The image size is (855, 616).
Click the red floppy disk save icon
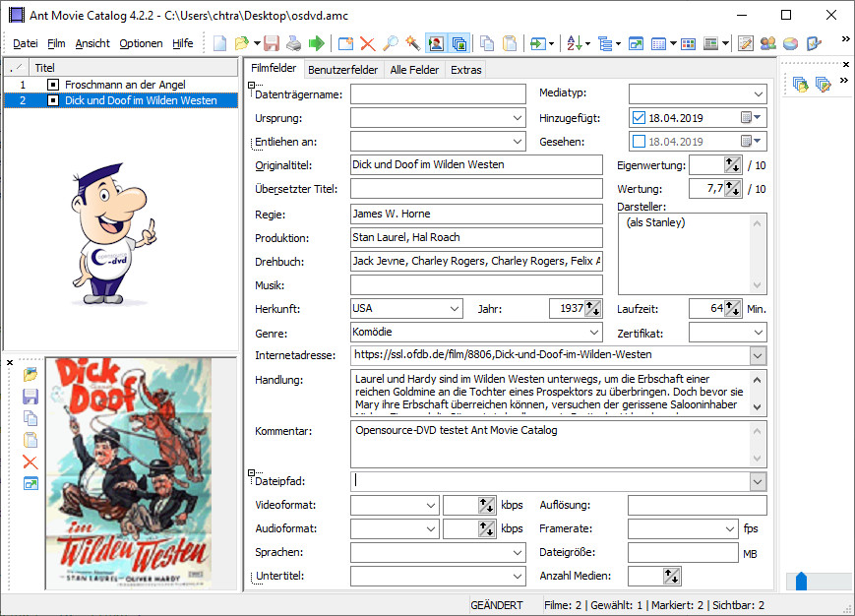(272, 43)
